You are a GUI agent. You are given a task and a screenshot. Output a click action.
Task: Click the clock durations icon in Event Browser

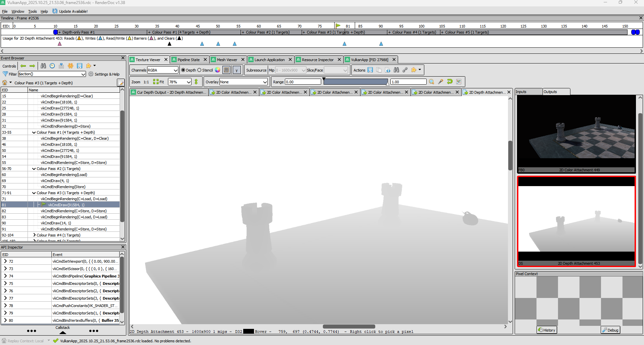coord(52,66)
